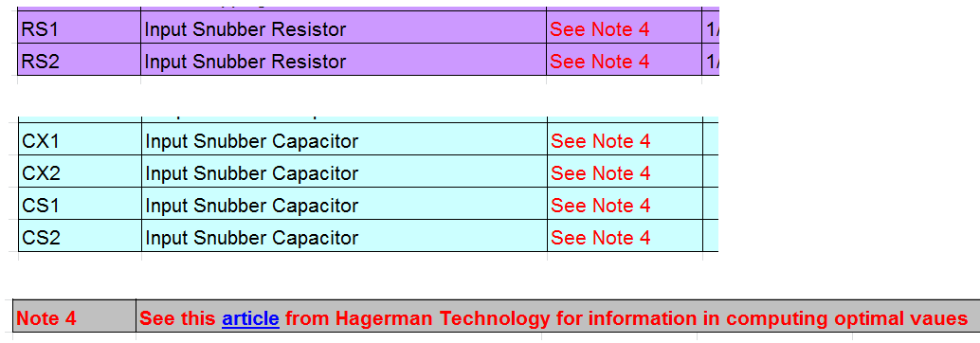
Task: Select the RS1 designator cell
Action: (x=79, y=27)
